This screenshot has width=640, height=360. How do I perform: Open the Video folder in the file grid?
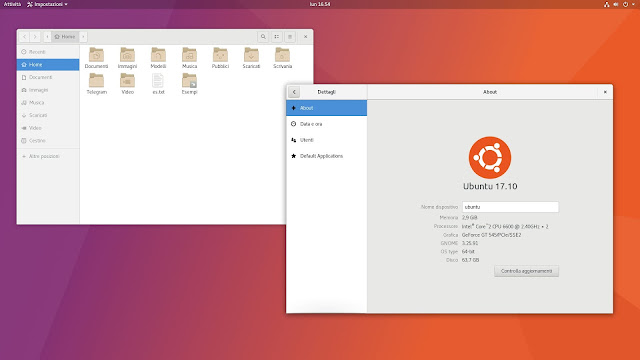pos(127,84)
